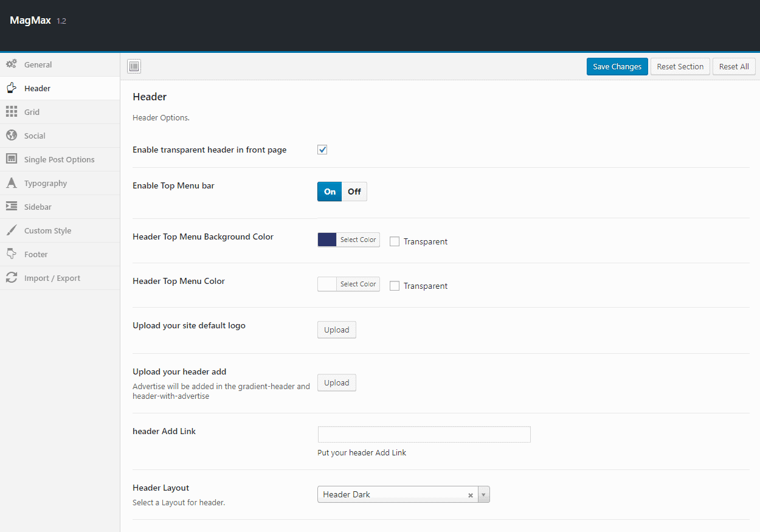Open Import / Export via the refresh icon
The height and width of the screenshot is (532, 760).
coord(12,278)
